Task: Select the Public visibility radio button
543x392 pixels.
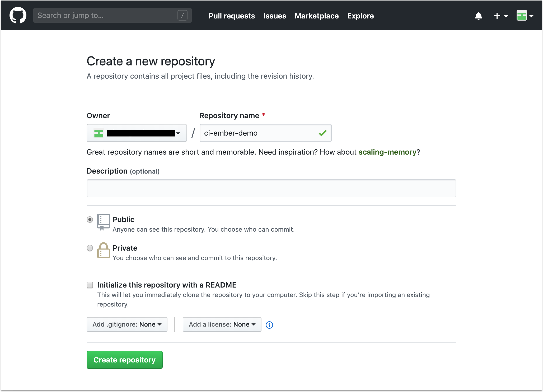Action: point(90,219)
